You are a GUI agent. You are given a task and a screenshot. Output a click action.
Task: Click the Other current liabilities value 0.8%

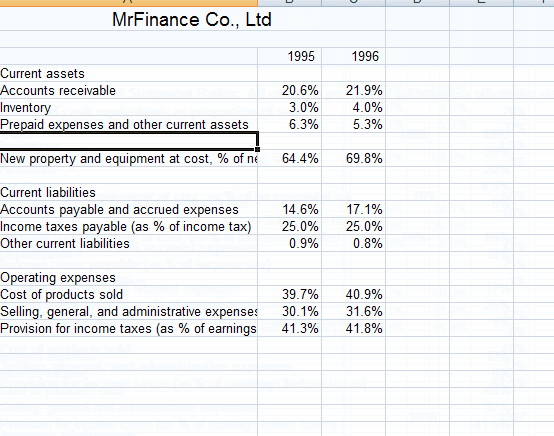(354, 243)
